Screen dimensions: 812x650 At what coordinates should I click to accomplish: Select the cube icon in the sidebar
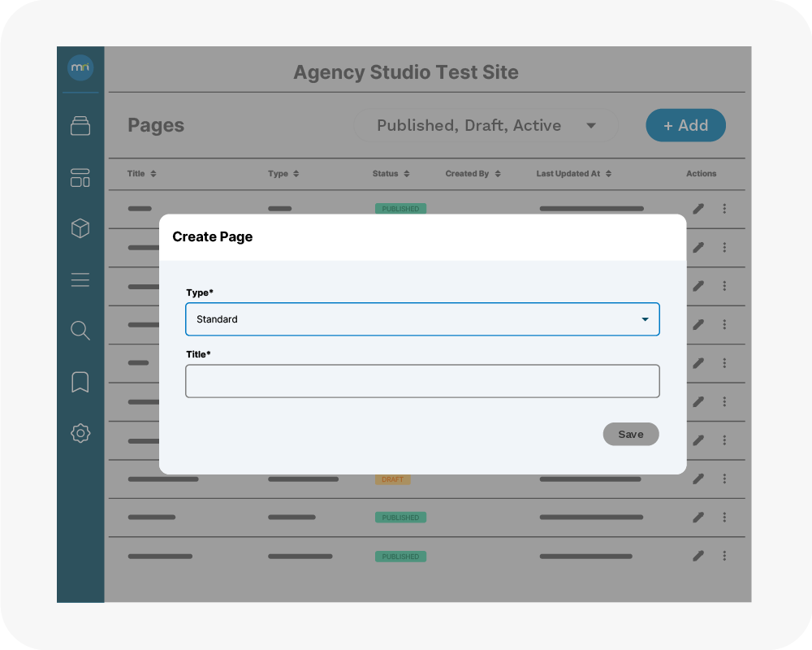click(x=80, y=229)
